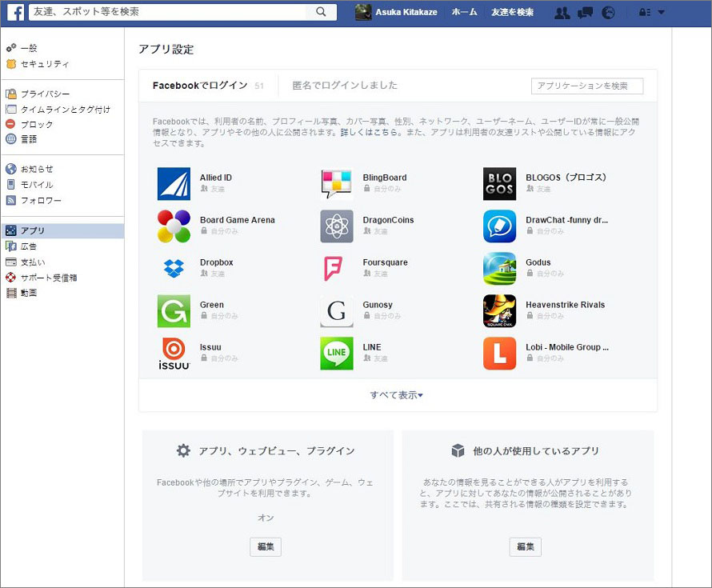This screenshot has height=588, width=712.
Task: Open the 詳しくはこちら link
Action: point(369,133)
